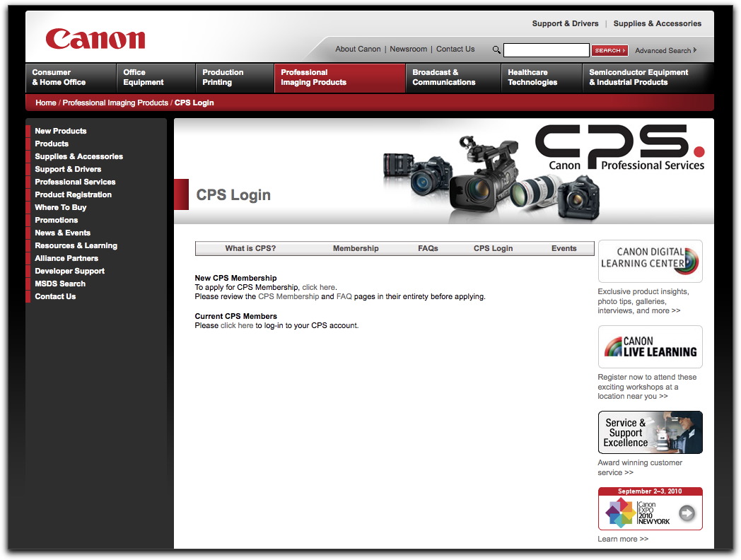This screenshot has width=741, height=560.
Task: Open Contact Us in sidebar
Action: pyautogui.click(x=55, y=297)
